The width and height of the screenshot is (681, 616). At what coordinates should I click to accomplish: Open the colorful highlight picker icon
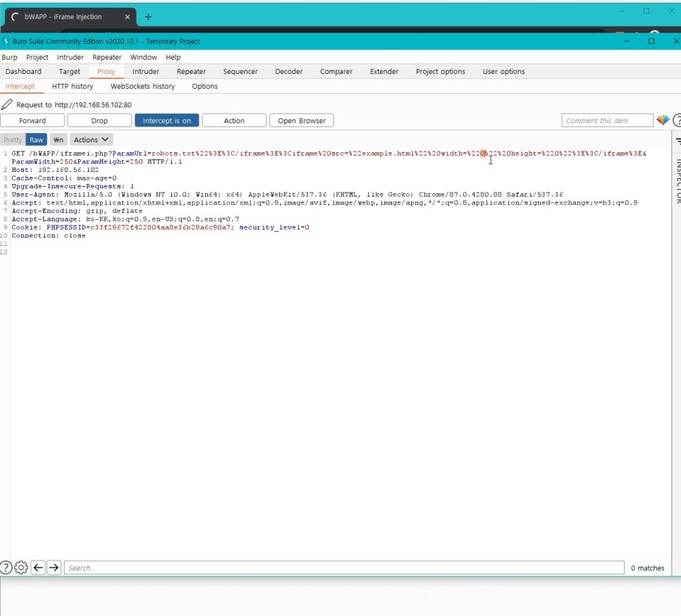[x=663, y=121]
